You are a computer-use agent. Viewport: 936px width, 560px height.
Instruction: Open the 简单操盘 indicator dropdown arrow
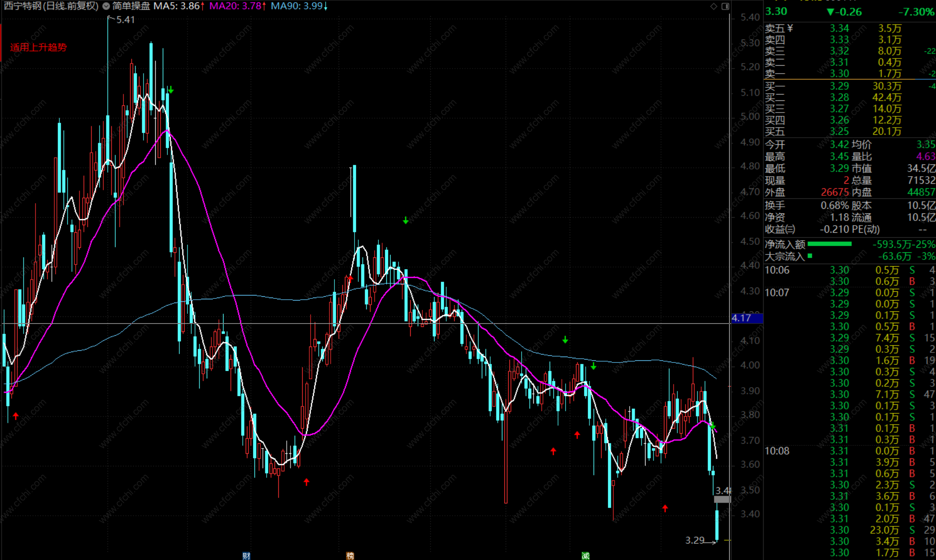106,6
